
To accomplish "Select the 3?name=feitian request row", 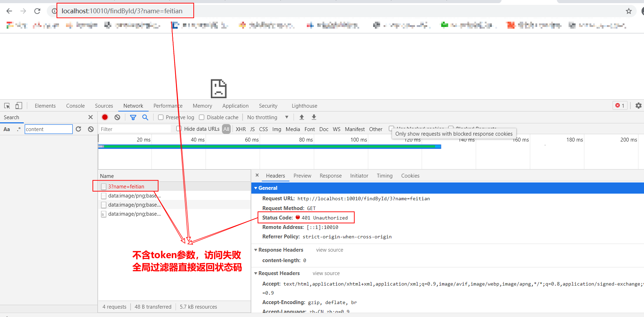I will 126,186.
